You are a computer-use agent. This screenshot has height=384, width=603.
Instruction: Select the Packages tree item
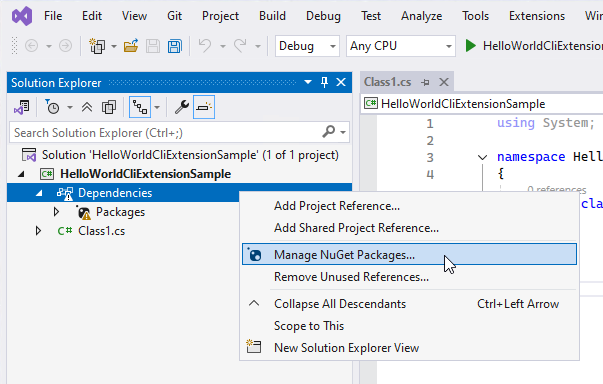(120, 212)
